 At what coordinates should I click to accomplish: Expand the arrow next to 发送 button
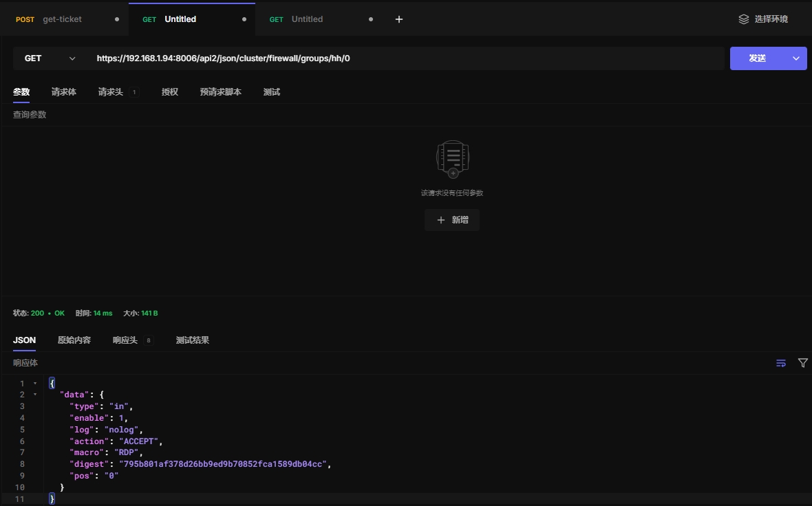point(796,58)
